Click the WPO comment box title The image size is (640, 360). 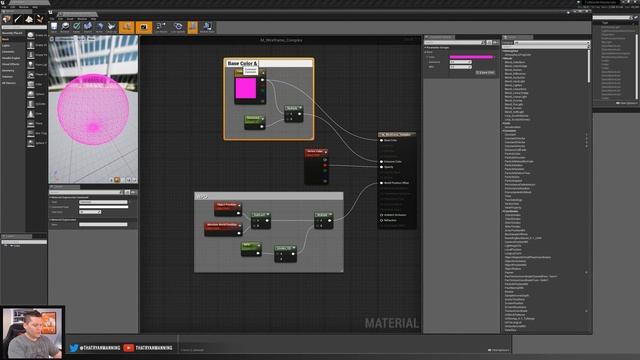point(202,196)
